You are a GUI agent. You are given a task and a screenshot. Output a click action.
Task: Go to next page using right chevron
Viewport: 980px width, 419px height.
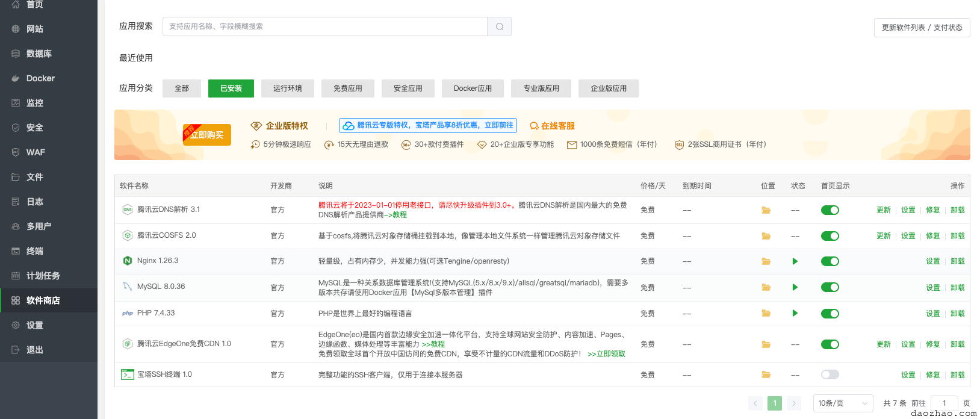794,403
